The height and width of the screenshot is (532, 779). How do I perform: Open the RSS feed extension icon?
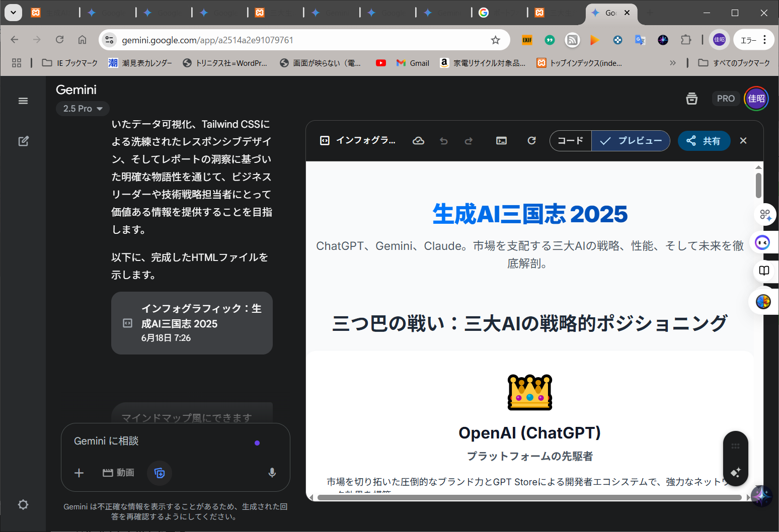pos(572,40)
